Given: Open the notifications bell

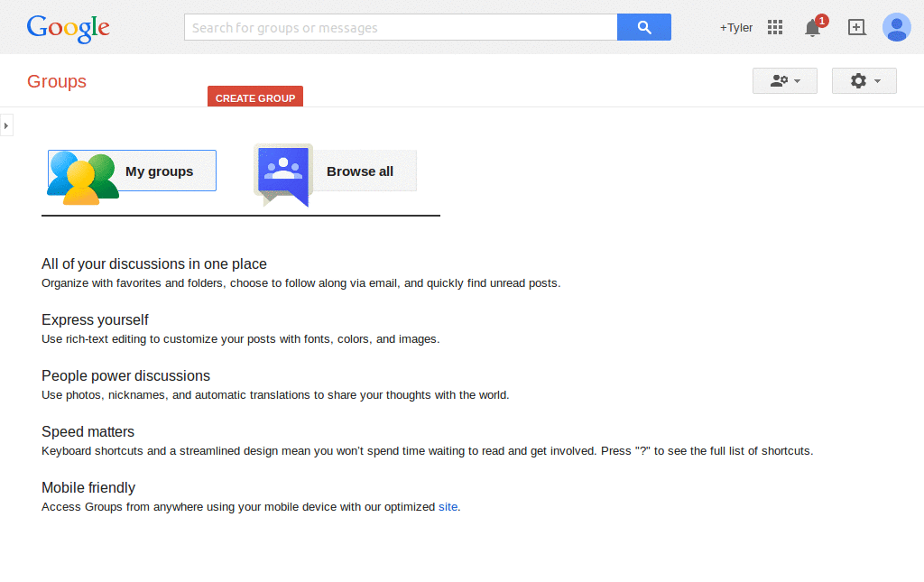Looking at the screenshot, I should (x=810, y=28).
